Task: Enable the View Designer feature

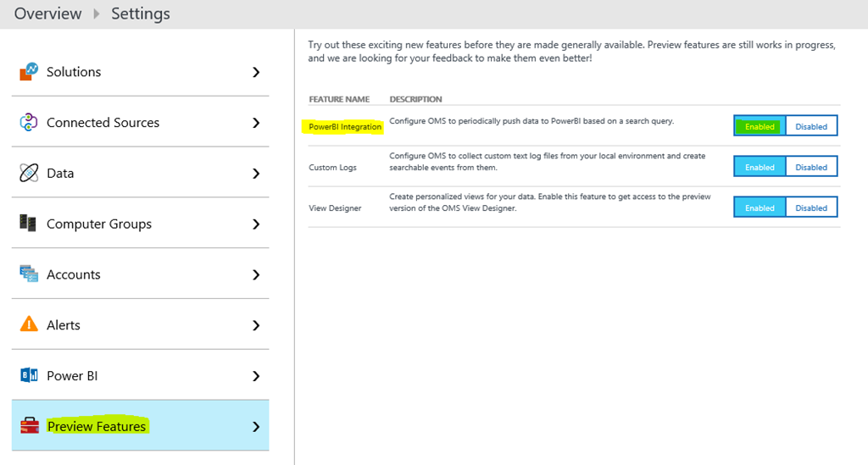Action: coord(759,208)
